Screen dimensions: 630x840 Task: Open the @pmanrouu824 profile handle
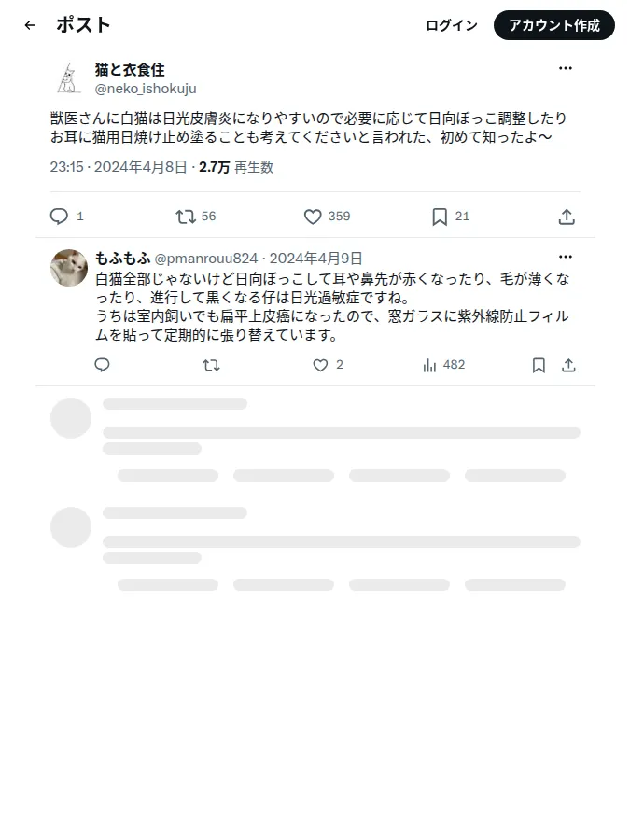point(206,259)
